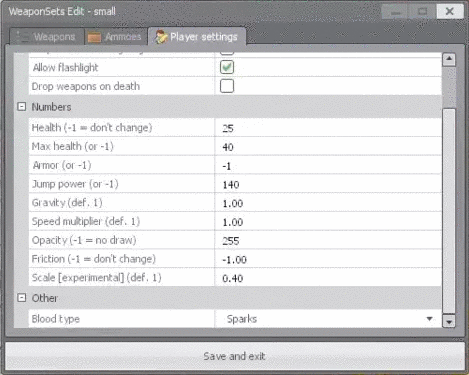
Task: Click the scrollbar up arrow
Action: coord(449,59)
